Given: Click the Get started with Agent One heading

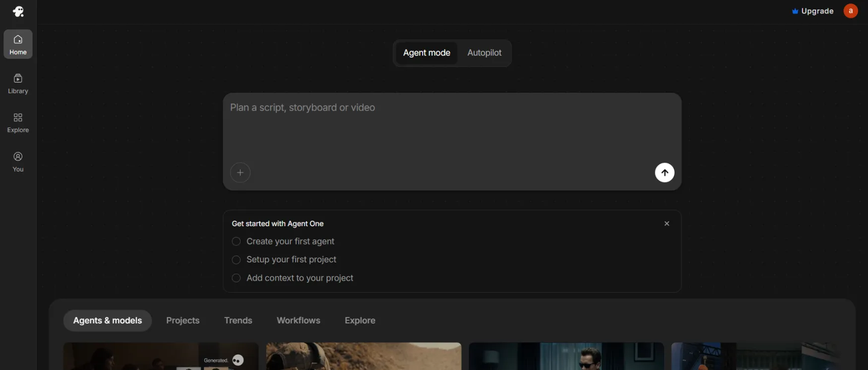Looking at the screenshot, I should (278, 224).
